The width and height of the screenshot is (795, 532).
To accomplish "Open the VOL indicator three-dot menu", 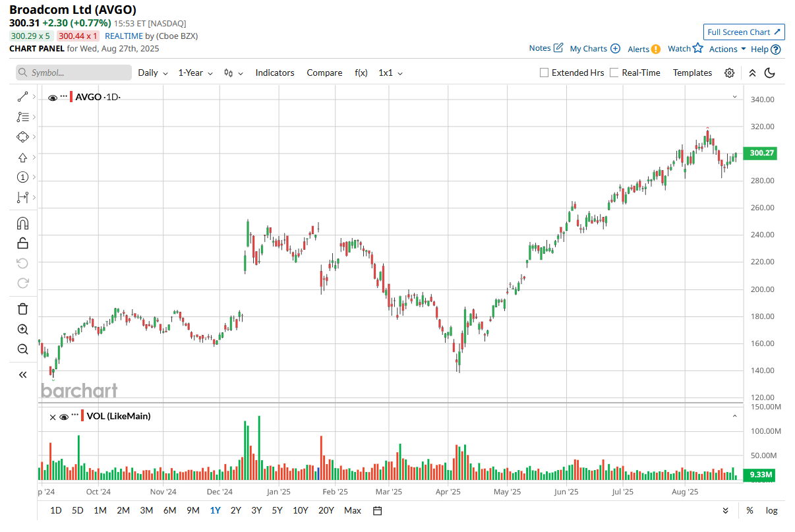I will pyautogui.click(x=75, y=415).
